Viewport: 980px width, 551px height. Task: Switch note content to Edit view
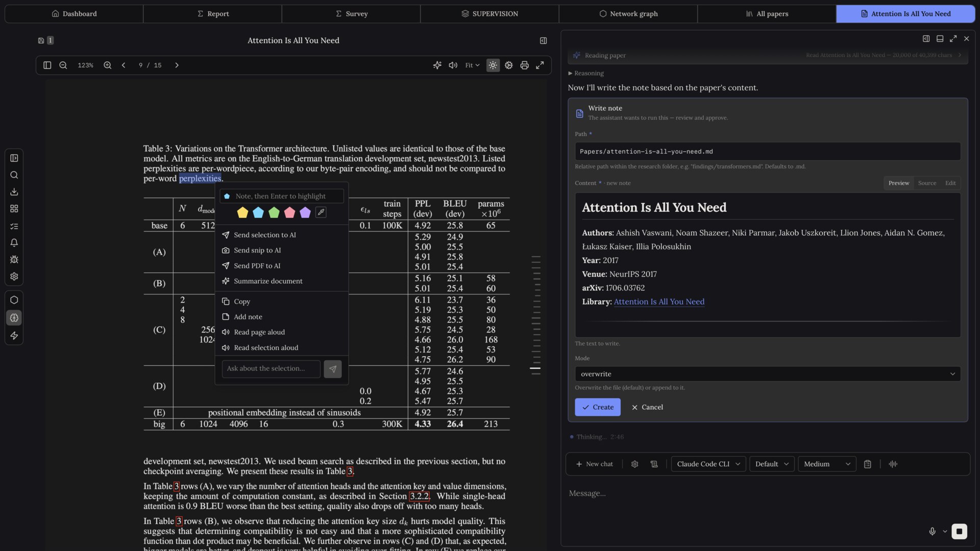[950, 183]
